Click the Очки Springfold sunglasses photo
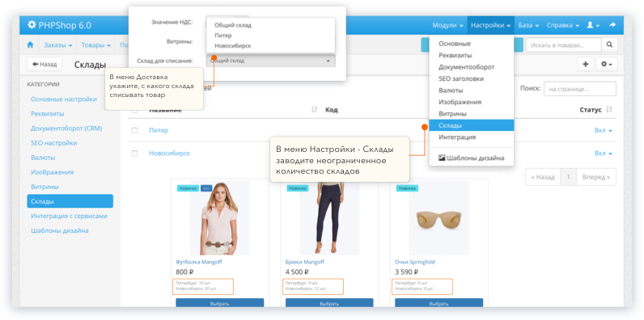Viewport: 644px width, 320px height. pos(439,218)
